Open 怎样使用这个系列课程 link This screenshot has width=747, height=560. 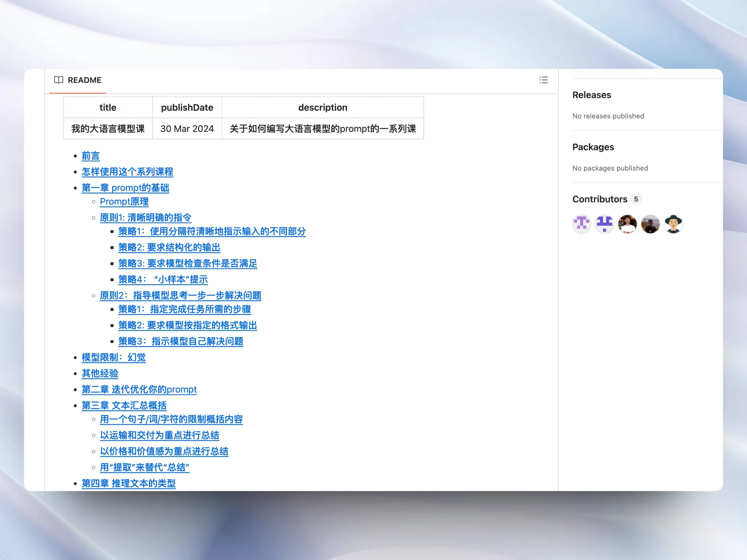pyautogui.click(x=127, y=172)
